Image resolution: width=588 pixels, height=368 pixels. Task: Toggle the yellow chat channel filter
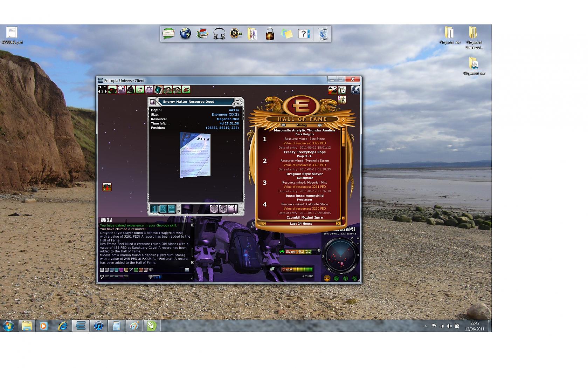point(126,270)
